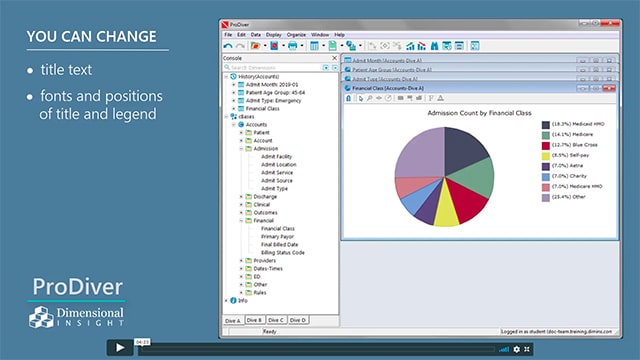640x360 pixels.
Task: Click the green ascending bar chart icon
Action: (x=410, y=46)
